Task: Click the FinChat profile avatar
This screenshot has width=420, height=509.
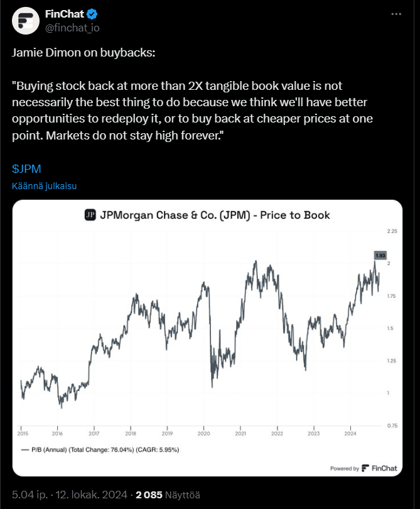Action: point(24,21)
